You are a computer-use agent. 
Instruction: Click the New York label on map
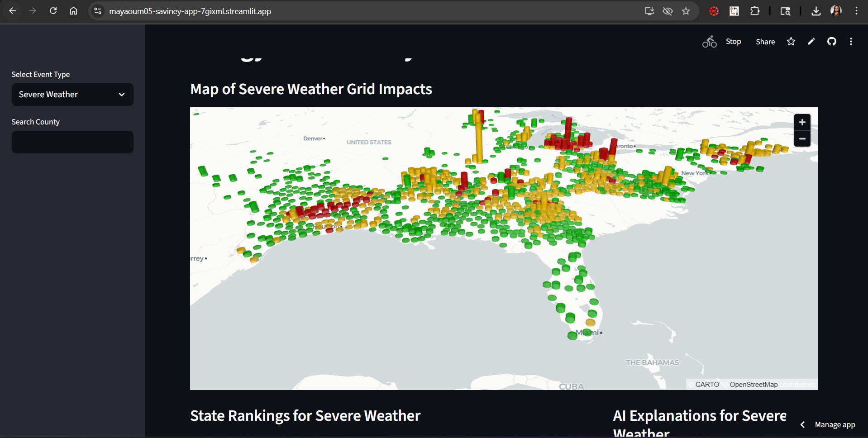[x=696, y=173]
